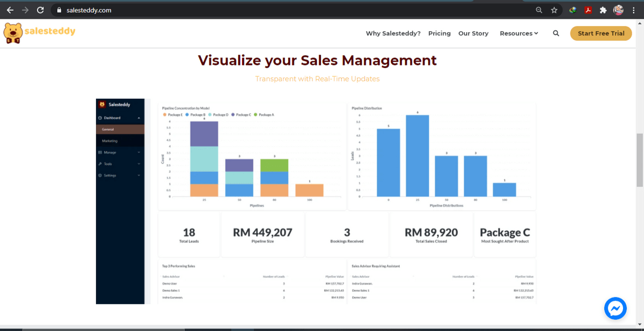
Task: Open the zoom magnifier in the address bar
Action: click(539, 10)
